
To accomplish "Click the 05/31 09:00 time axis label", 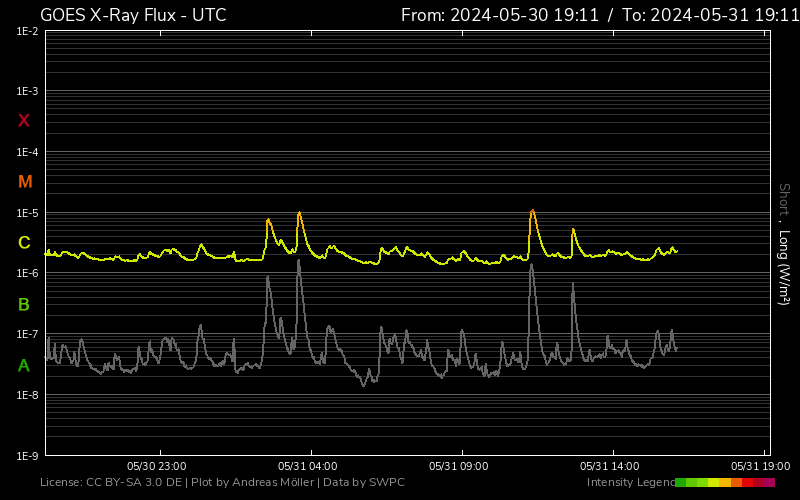I will point(457,466).
